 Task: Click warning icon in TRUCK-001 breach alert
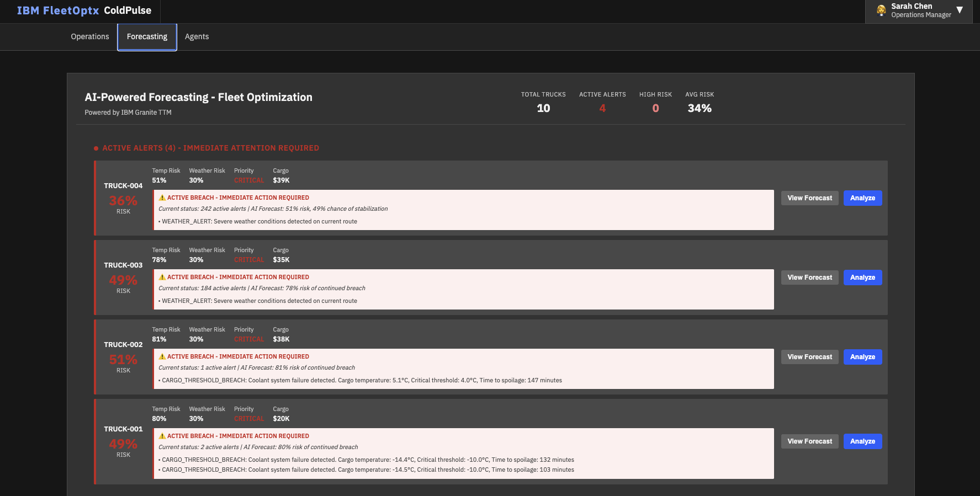162,436
